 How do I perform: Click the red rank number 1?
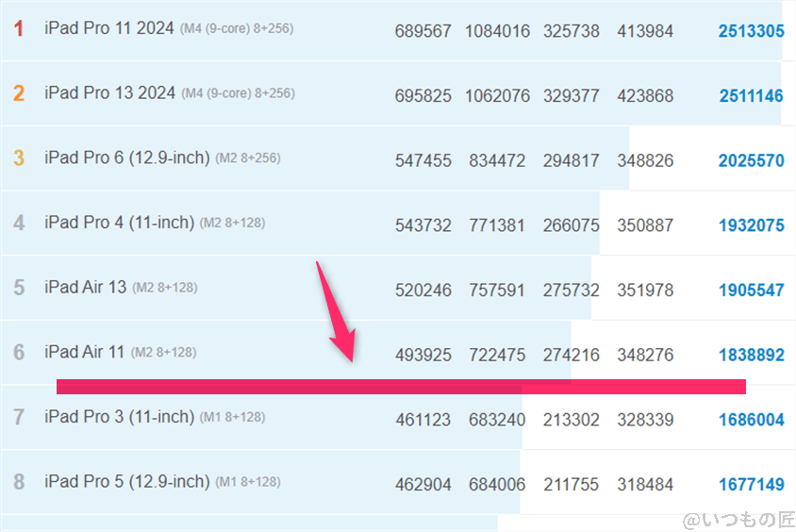(19, 29)
